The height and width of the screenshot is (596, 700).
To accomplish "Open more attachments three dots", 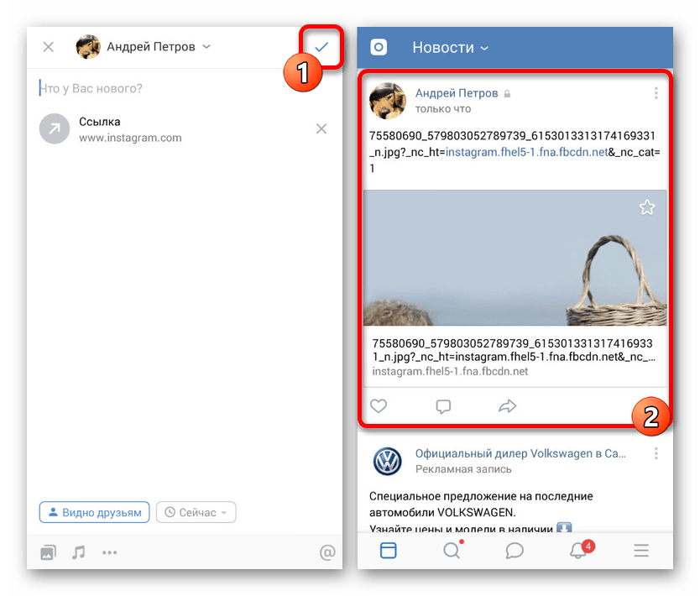I will 109,552.
